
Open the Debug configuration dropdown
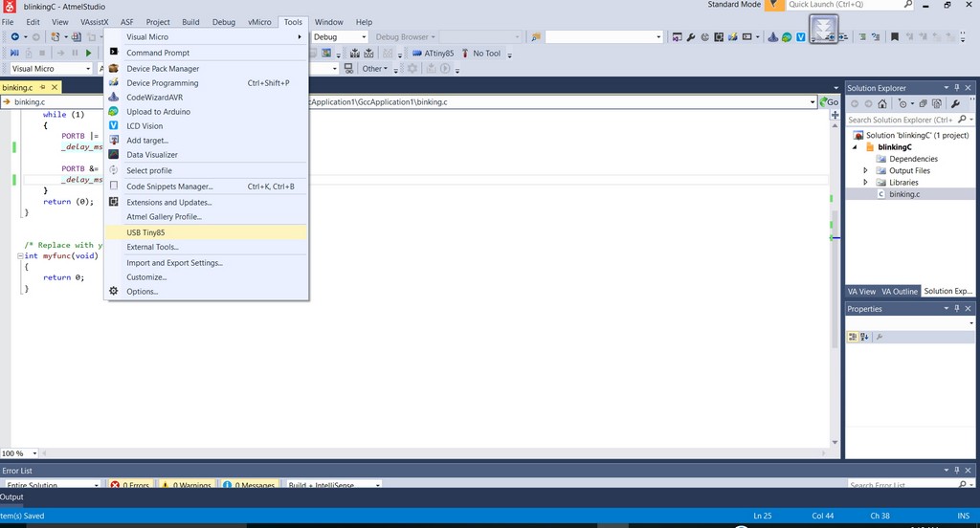pos(340,37)
